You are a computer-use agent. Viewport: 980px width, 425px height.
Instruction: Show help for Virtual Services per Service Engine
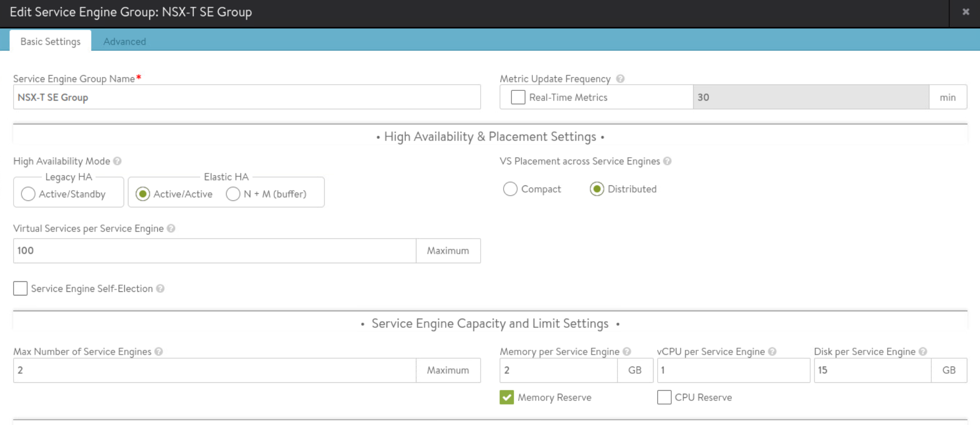click(171, 229)
